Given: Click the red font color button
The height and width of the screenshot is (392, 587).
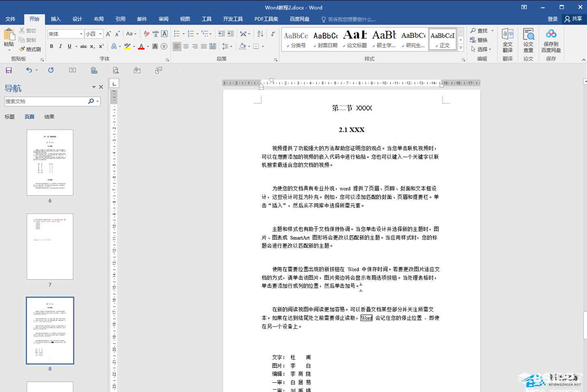Looking at the screenshot, I should tap(141, 47).
